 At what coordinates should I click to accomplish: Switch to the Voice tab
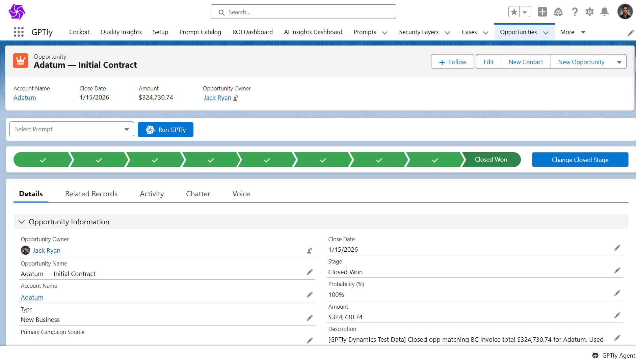click(241, 194)
